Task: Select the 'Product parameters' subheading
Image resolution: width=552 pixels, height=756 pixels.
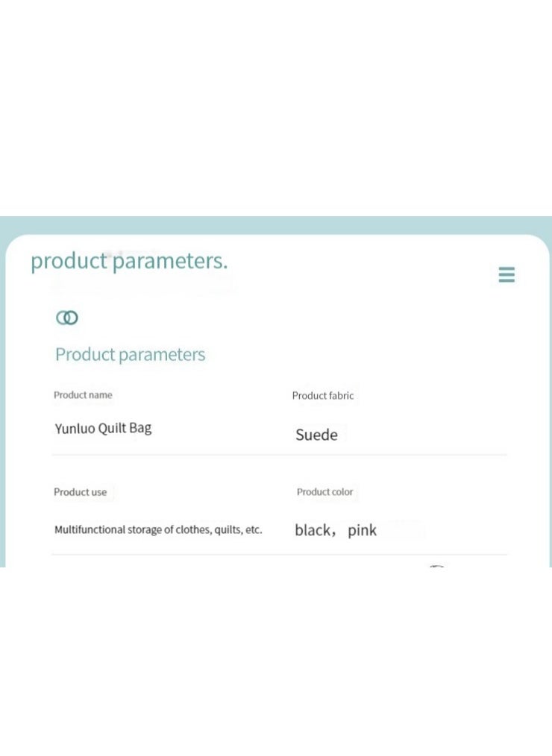Action: tap(131, 354)
